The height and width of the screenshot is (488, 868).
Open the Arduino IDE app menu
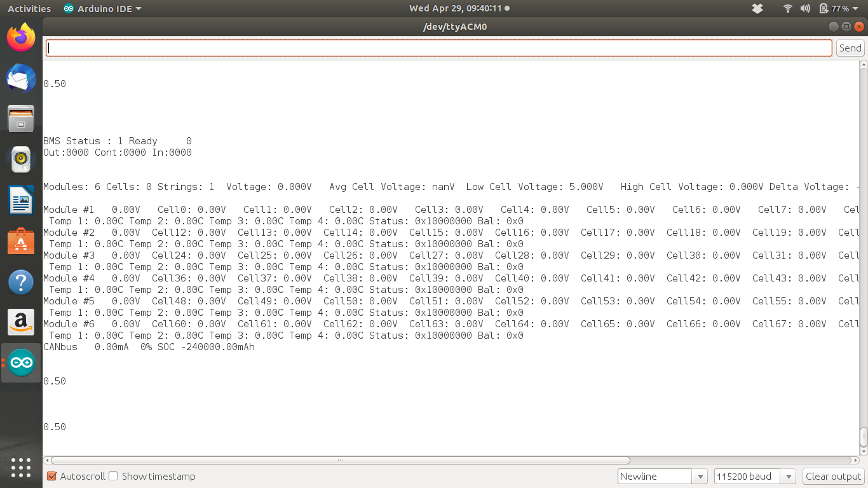[103, 9]
